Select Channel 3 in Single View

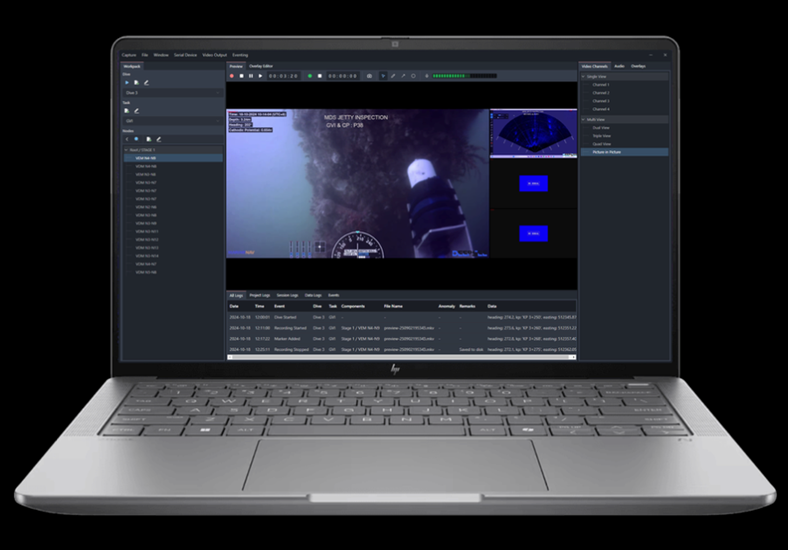601,101
